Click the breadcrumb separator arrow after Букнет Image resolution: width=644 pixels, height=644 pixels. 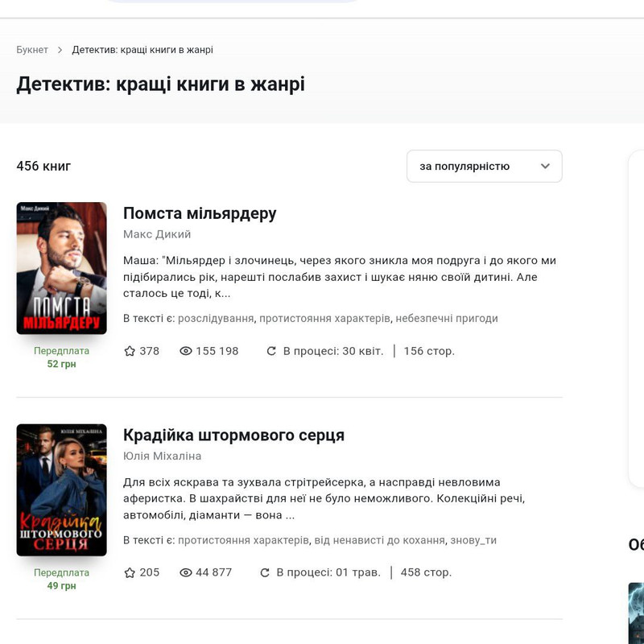[60, 50]
